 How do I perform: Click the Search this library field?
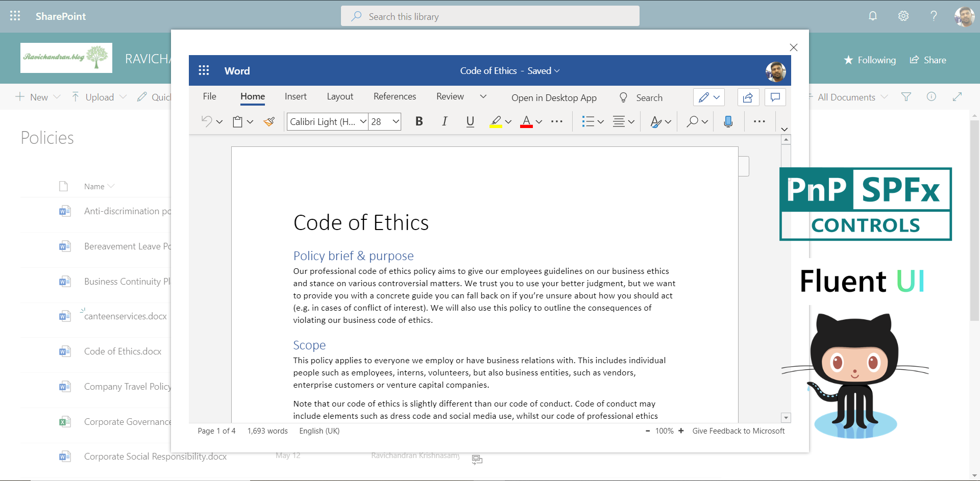(x=490, y=16)
